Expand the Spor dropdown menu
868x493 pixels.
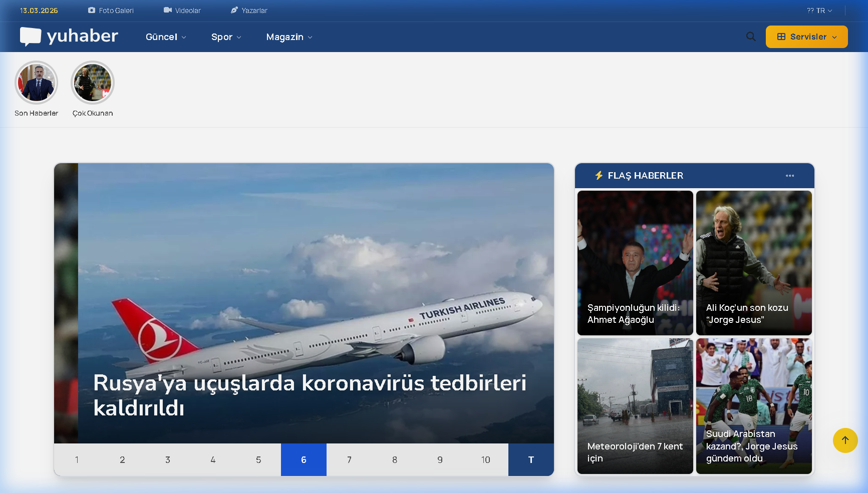coord(226,37)
